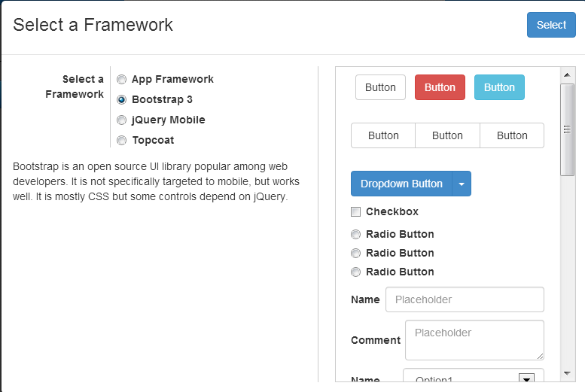Screen dimensions: 585x392
Task: Click the last grouped Button segment
Action: [x=512, y=135]
